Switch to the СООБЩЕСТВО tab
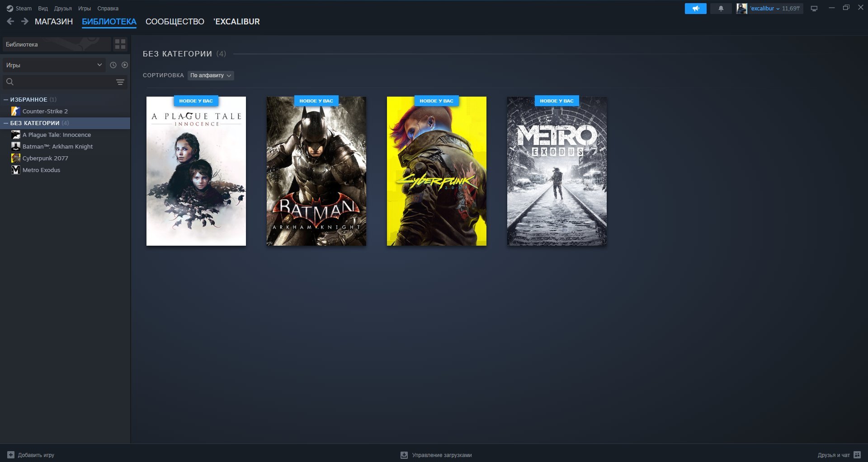Viewport: 868px width, 462px height. tap(175, 22)
